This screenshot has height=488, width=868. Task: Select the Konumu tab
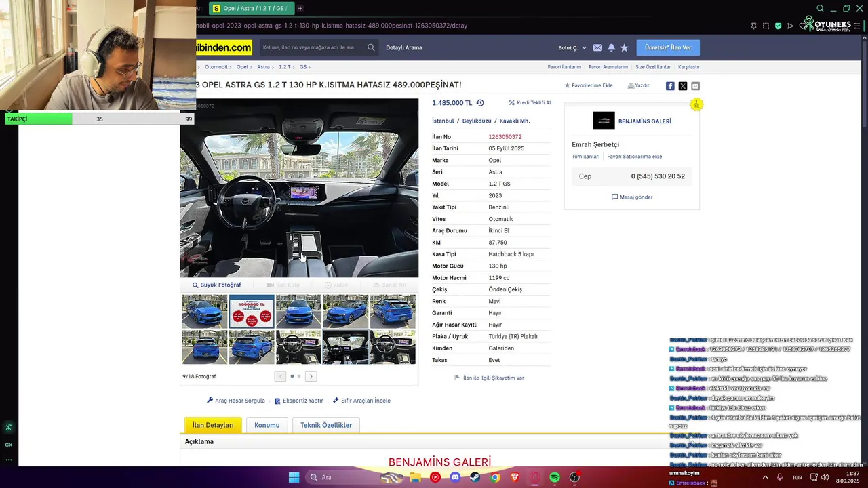(267, 425)
